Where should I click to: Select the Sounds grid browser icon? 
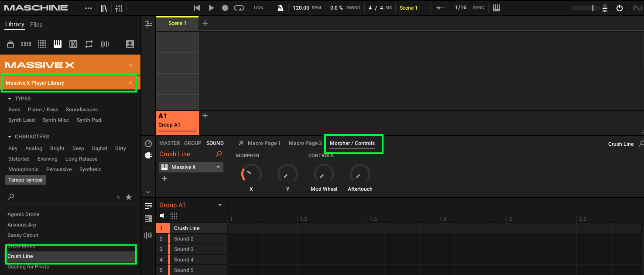click(42, 44)
